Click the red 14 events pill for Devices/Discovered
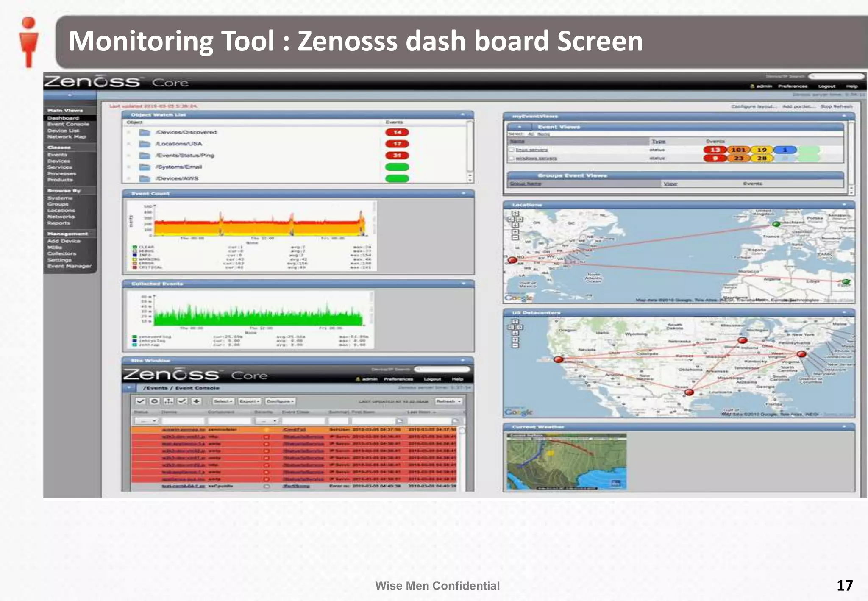The image size is (868, 601). click(x=397, y=132)
